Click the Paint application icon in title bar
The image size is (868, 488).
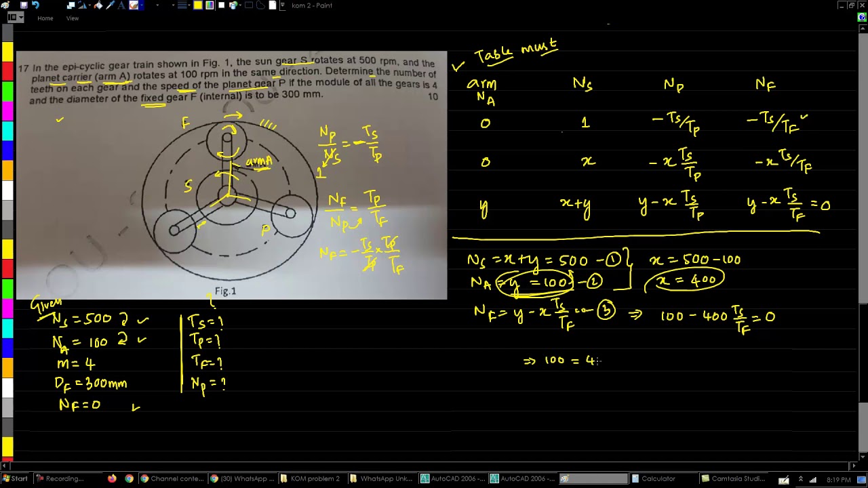coord(5,5)
